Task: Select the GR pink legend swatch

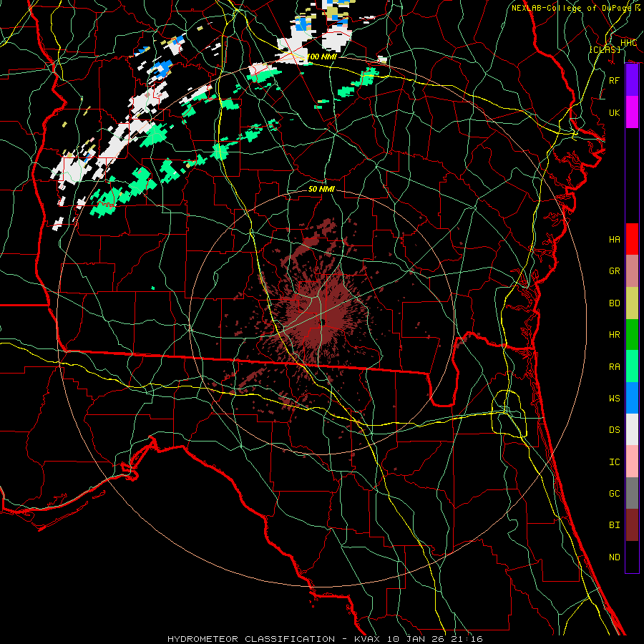Action: pos(632,270)
